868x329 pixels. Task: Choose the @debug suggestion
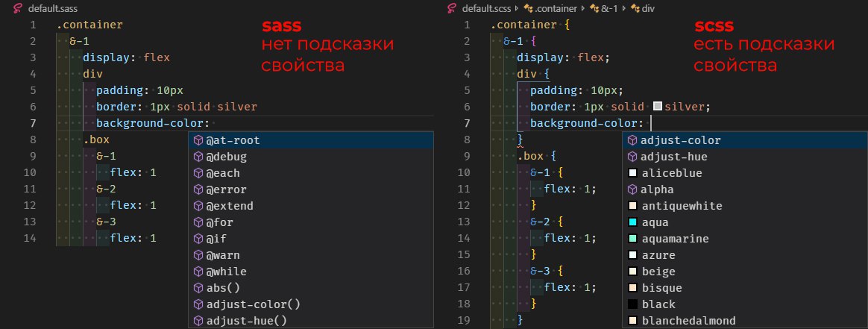[310, 157]
